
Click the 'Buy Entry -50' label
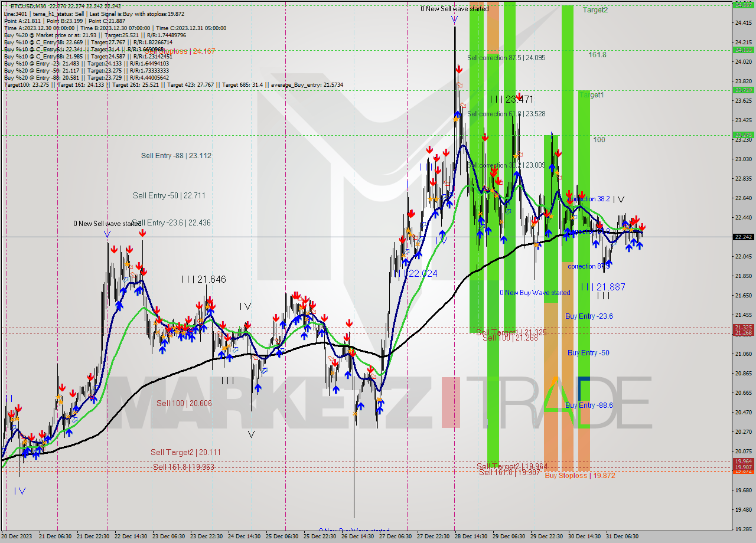click(588, 353)
